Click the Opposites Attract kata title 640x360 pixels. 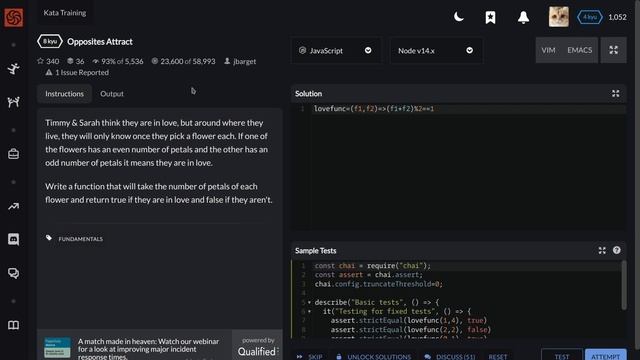click(100, 42)
